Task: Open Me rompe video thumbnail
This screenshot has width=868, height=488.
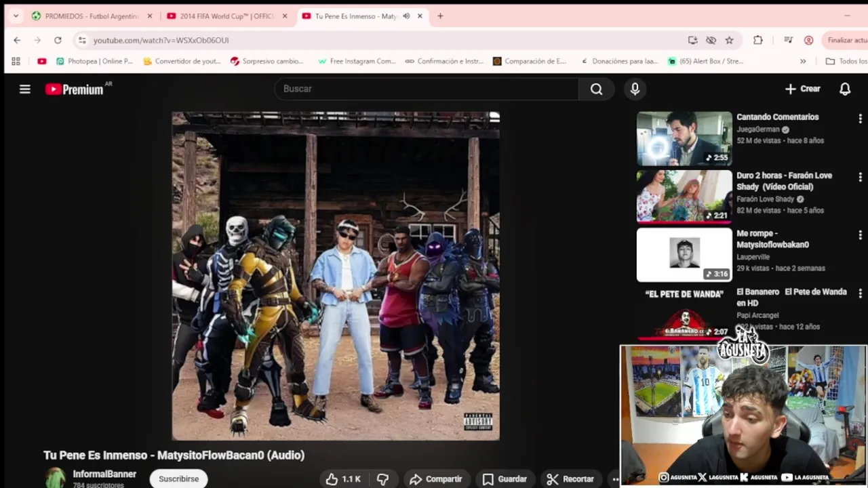Action: pyautogui.click(x=684, y=255)
